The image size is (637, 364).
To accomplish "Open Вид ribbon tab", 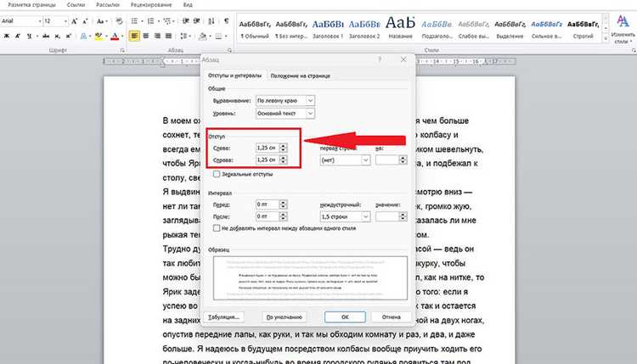I will [x=188, y=5].
